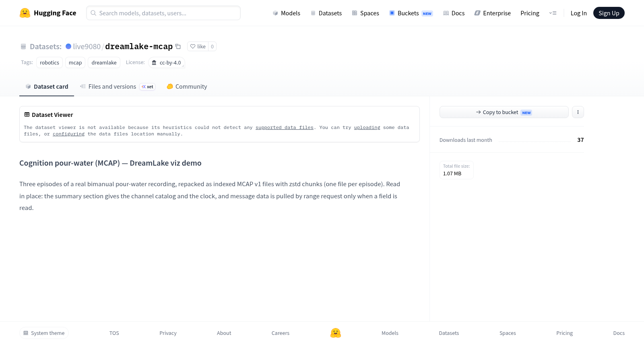
Task: Open the more options kebab menu
Action: [578, 112]
